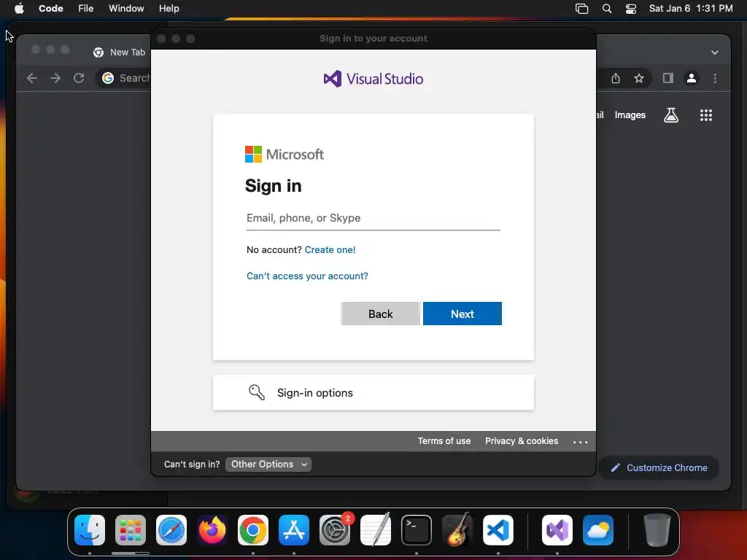Open TextEdit from the Dock
The image size is (747, 560).
[376, 530]
